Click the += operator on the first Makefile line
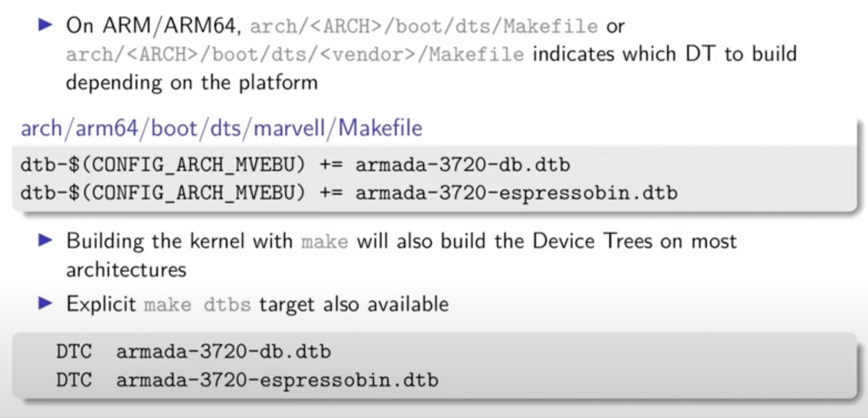868x418 pixels. [x=331, y=165]
